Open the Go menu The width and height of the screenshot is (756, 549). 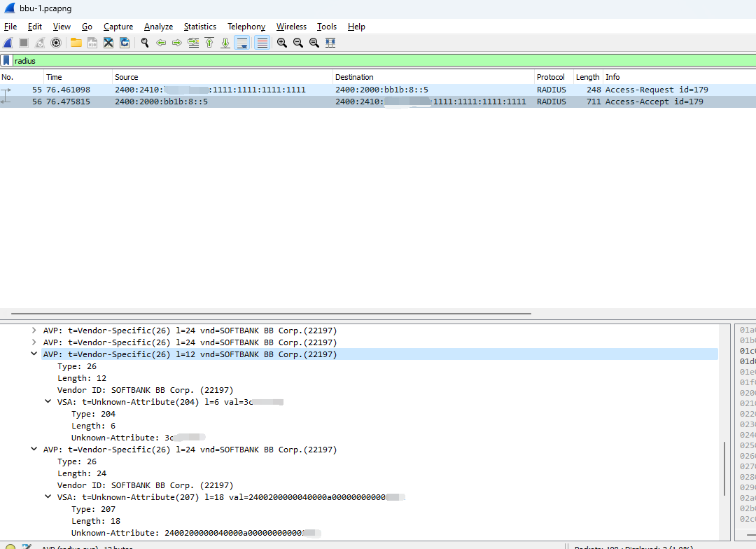87,27
